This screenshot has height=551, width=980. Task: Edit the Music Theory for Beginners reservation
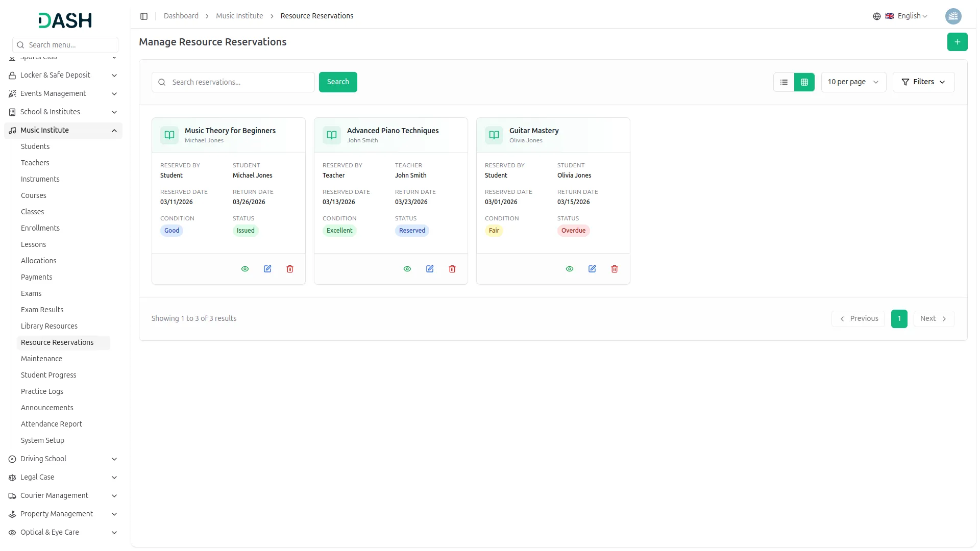tap(267, 269)
